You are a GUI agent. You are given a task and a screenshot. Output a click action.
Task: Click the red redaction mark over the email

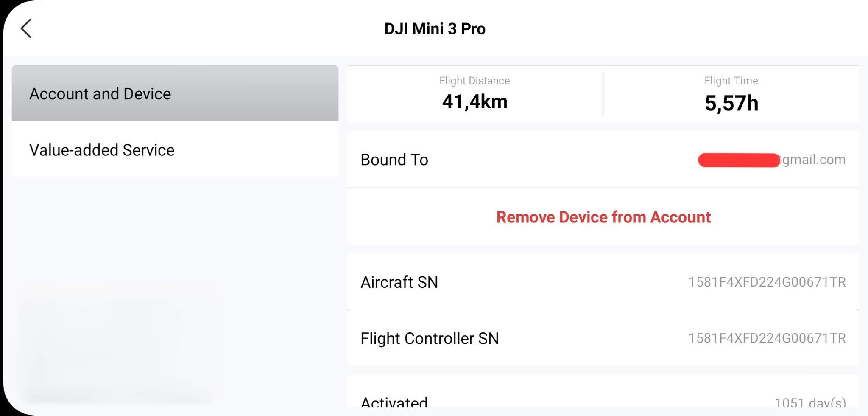click(738, 160)
